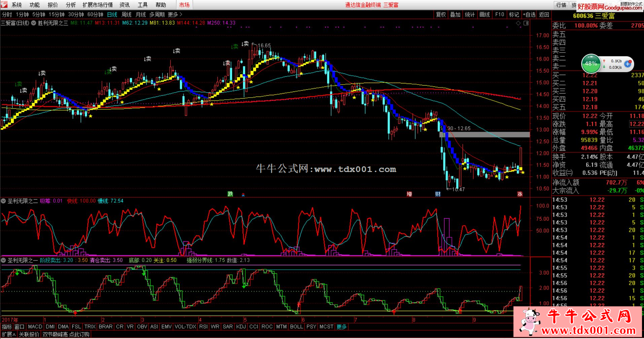The width and height of the screenshot is (644, 339).
Task: Open the 资讯 menu
Action: [x=124, y=5]
